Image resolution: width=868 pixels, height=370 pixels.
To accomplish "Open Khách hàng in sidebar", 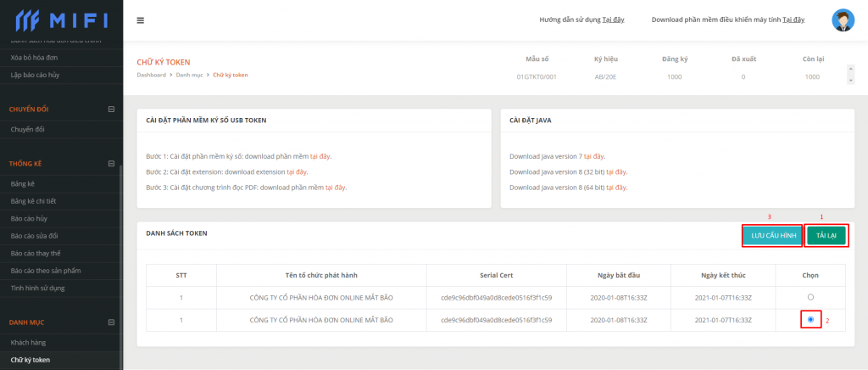I will click(29, 340).
